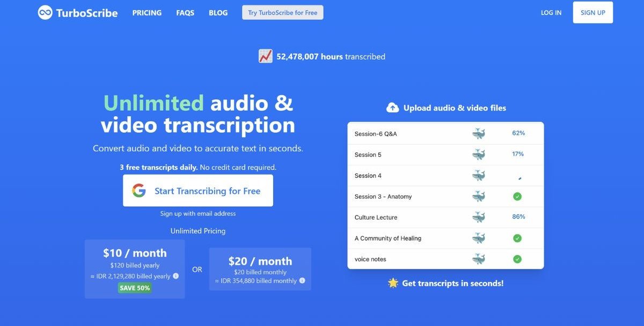
Task: Click the whale icon in Session 5 row
Action: click(x=478, y=155)
